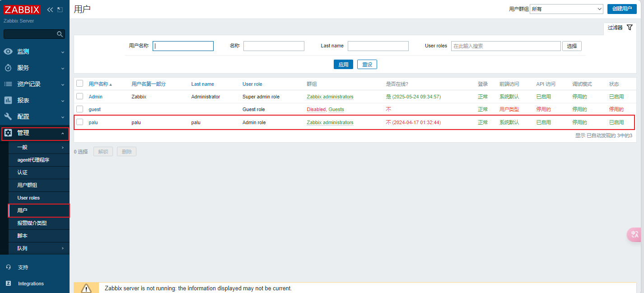
Task: Toggle sidebar hide icon next to chevrons
Action: (x=60, y=9)
